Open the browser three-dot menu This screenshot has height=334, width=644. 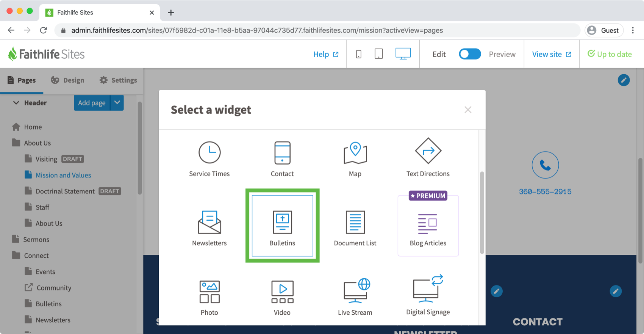633,30
